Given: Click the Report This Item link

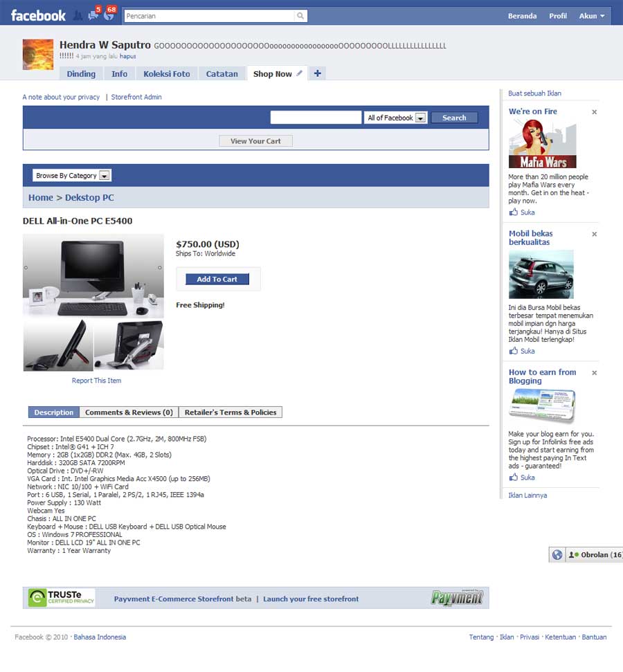Looking at the screenshot, I should (96, 381).
